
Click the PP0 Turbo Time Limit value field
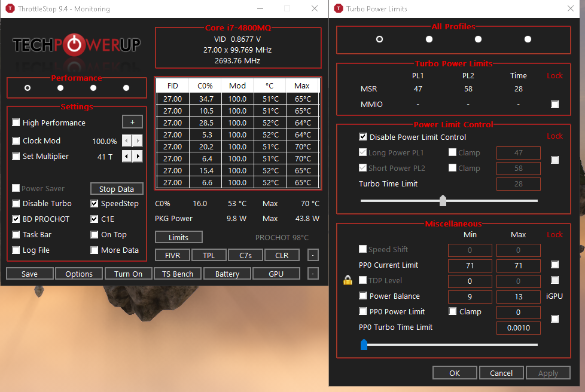[x=519, y=328]
